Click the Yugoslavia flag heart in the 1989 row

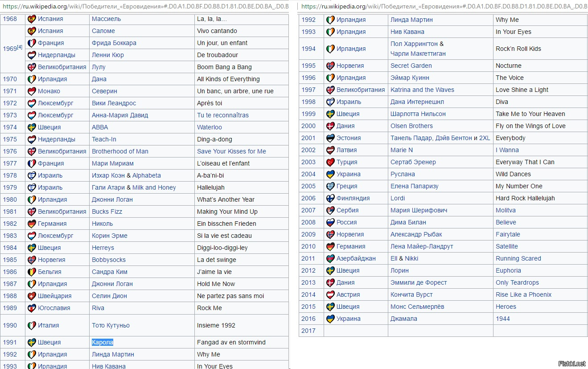pyautogui.click(x=32, y=308)
